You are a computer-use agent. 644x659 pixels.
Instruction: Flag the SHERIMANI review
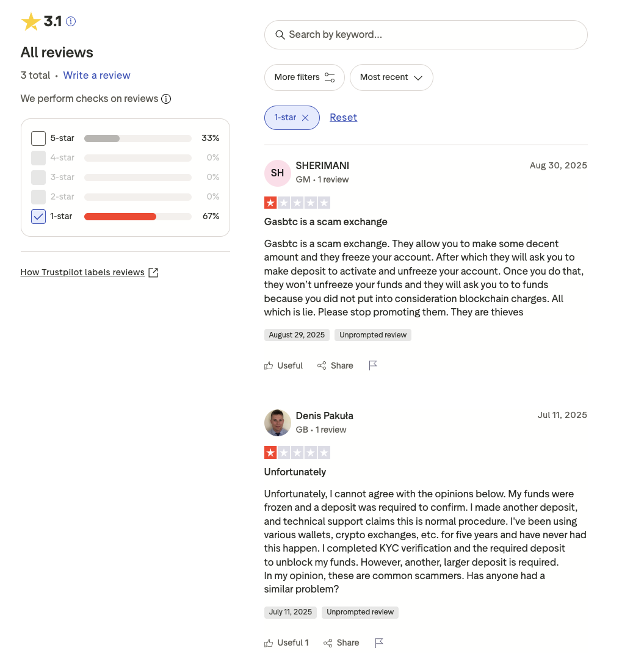(373, 366)
